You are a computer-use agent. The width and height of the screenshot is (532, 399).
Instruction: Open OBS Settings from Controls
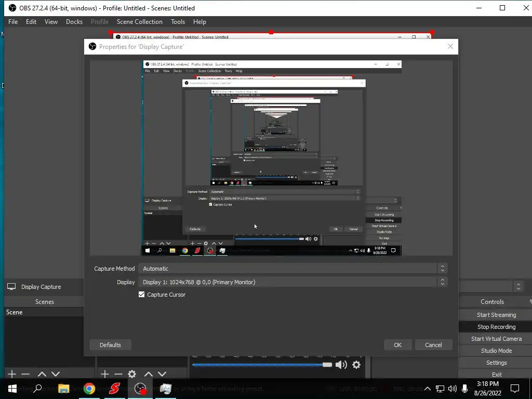click(496, 362)
